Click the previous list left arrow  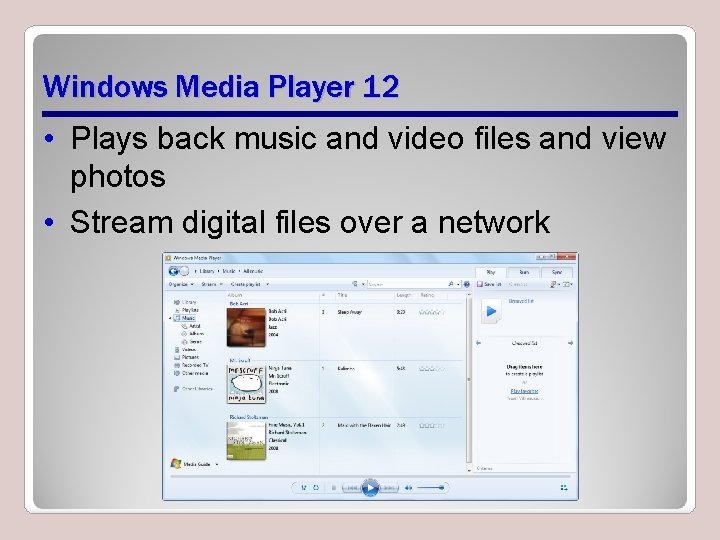click(478, 343)
